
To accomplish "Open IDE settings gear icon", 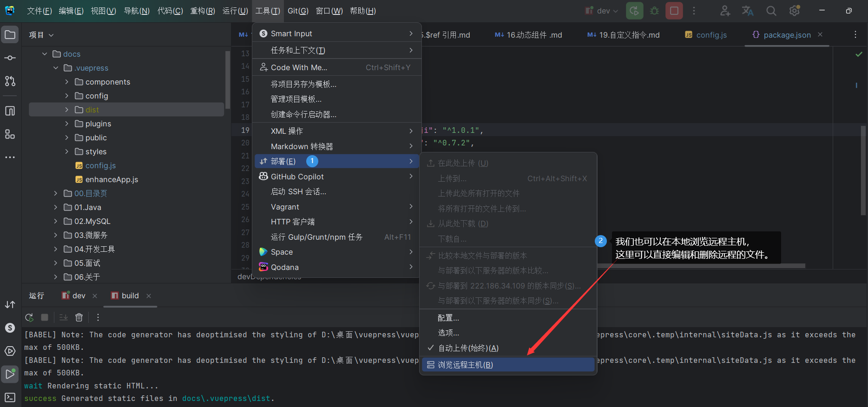I will (x=795, y=11).
